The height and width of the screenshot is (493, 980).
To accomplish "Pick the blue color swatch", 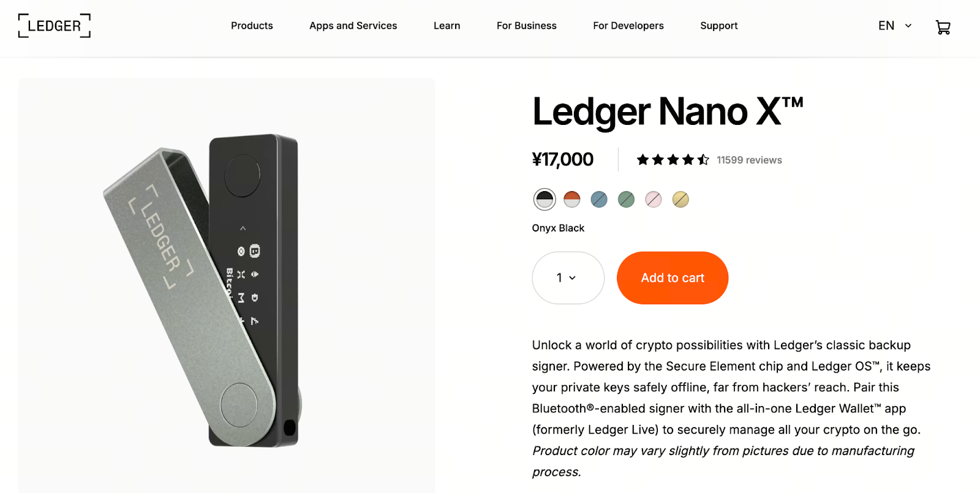I will 599,199.
